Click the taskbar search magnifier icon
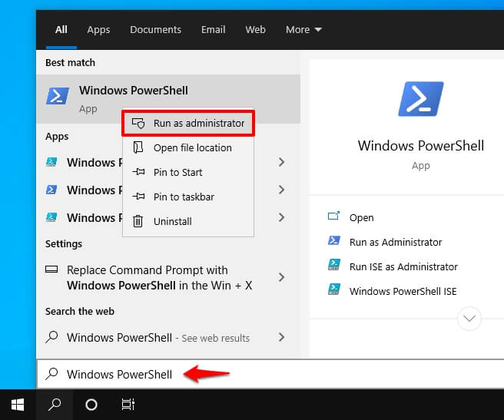This screenshot has width=504, height=420. pos(55,405)
